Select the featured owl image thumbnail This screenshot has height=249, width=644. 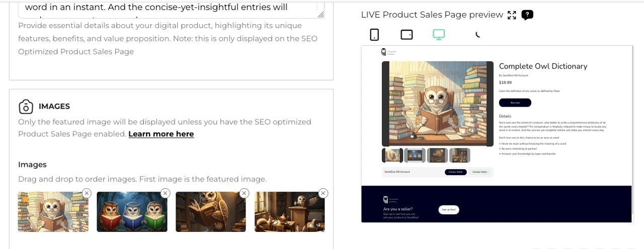point(53,212)
